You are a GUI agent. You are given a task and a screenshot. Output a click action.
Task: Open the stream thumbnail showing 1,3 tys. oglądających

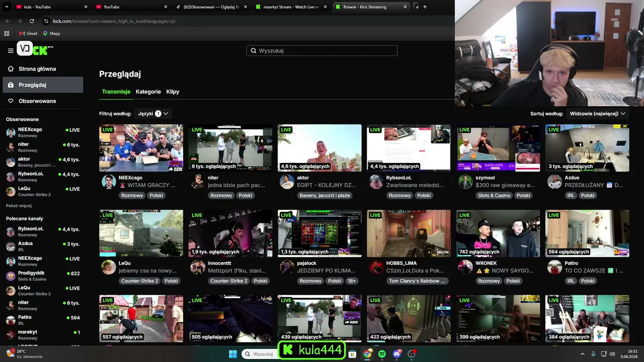pyautogui.click(x=319, y=233)
